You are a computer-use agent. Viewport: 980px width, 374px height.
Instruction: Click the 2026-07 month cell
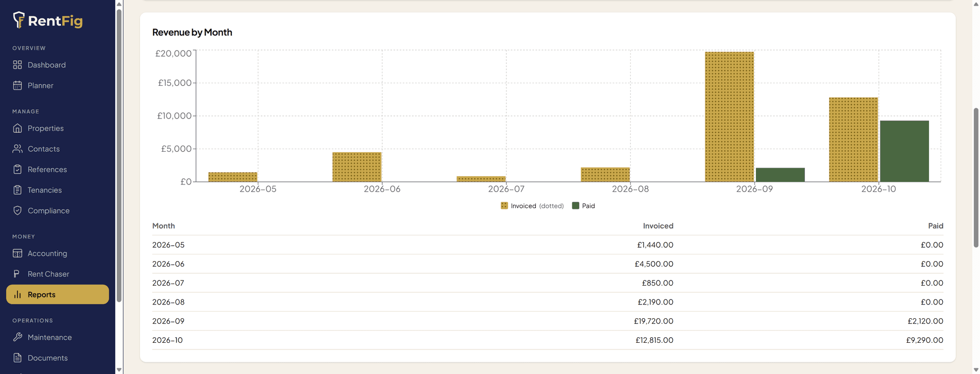[168, 283]
